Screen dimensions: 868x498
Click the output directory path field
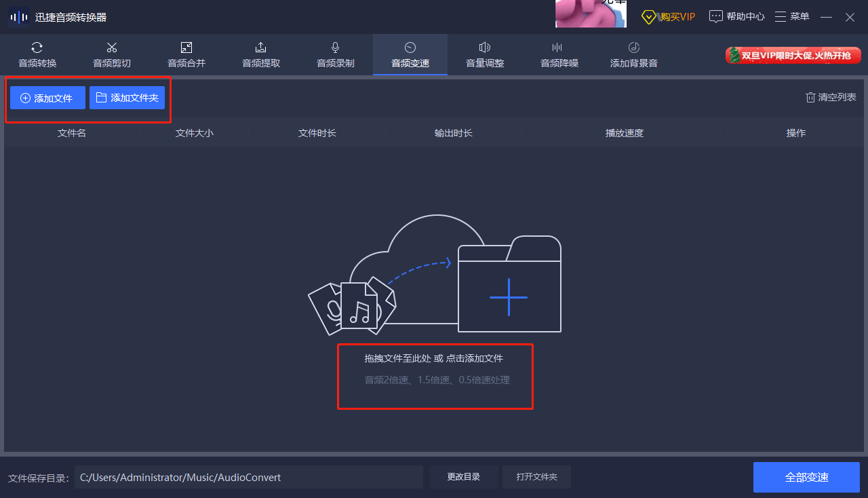[x=249, y=477]
